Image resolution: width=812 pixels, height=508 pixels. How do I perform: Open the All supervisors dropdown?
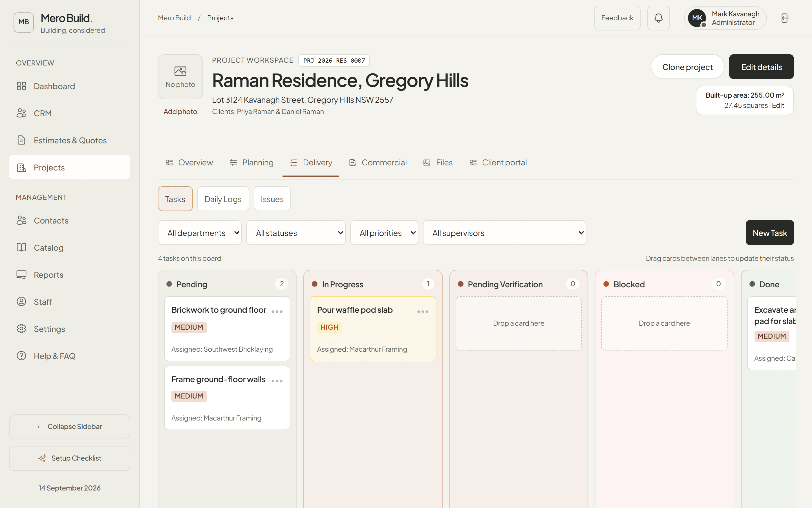tap(504, 233)
